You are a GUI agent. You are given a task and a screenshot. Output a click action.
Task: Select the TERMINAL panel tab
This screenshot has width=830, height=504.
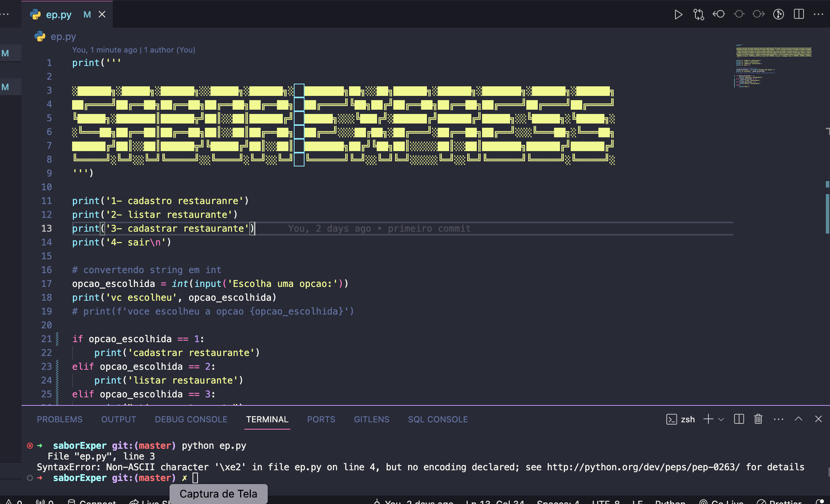(267, 419)
